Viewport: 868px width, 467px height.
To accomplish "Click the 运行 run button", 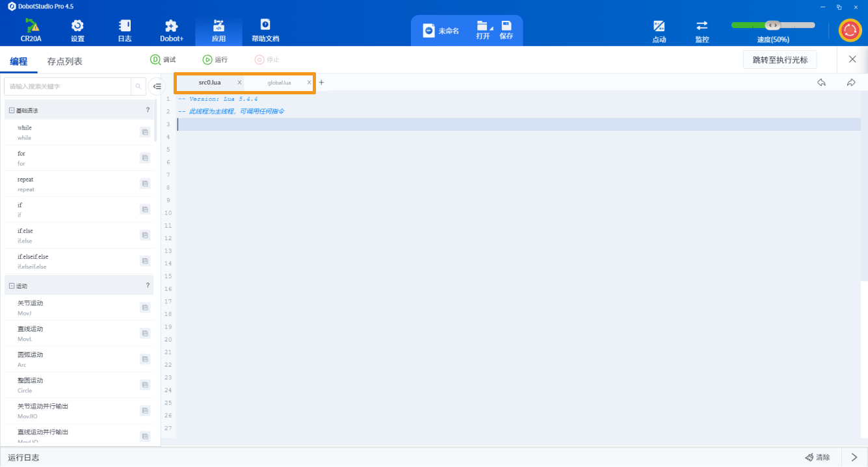I will pyautogui.click(x=215, y=60).
